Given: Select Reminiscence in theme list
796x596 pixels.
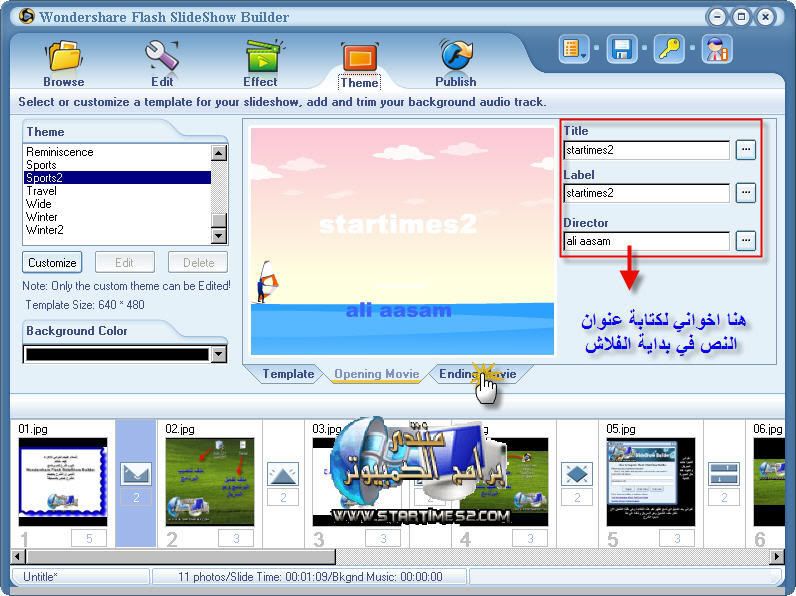Looking at the screenshot, I should (x=117, y=152).
